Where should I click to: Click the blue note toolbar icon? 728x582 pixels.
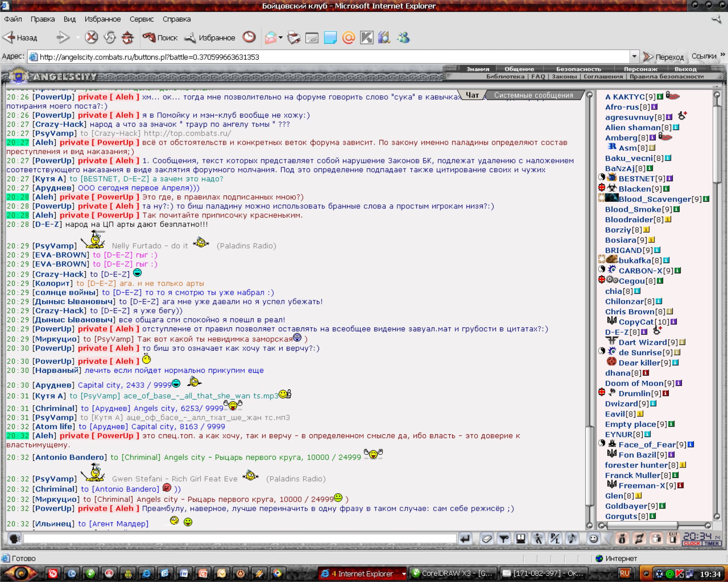tap(330, 38)
